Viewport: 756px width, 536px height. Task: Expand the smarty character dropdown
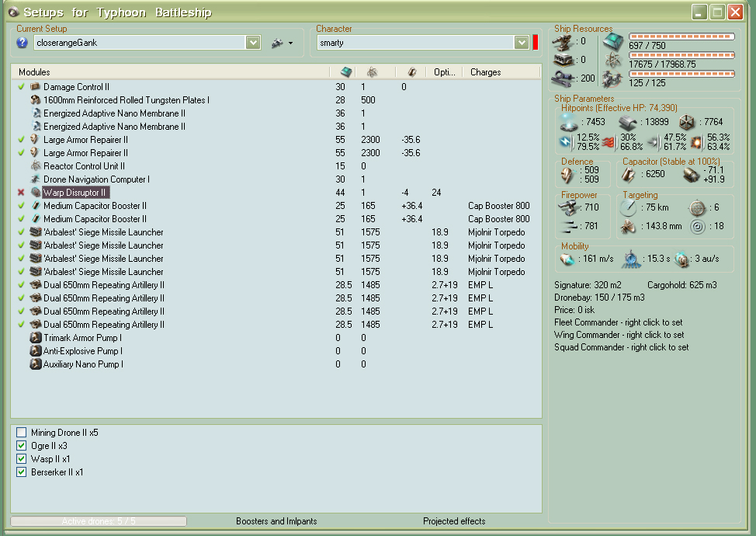coord(522,43)
